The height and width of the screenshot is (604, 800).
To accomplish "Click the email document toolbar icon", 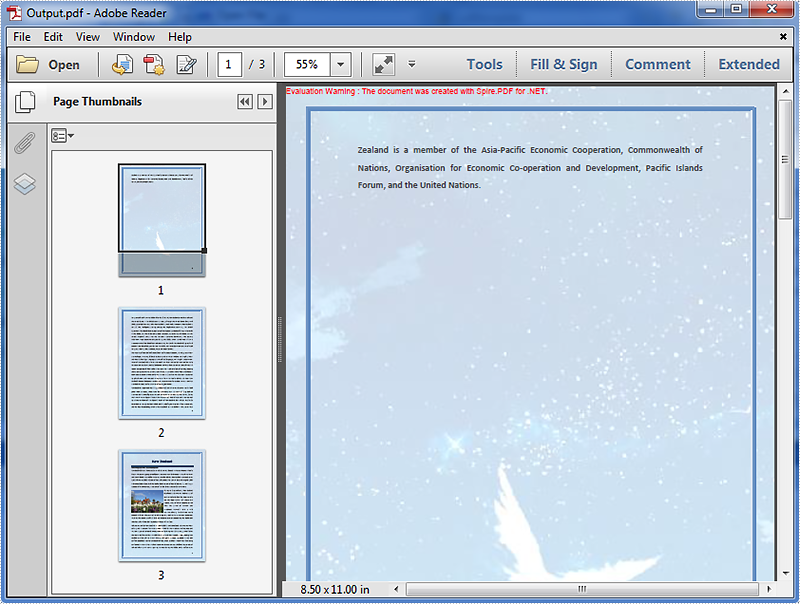I will [122, 64].
